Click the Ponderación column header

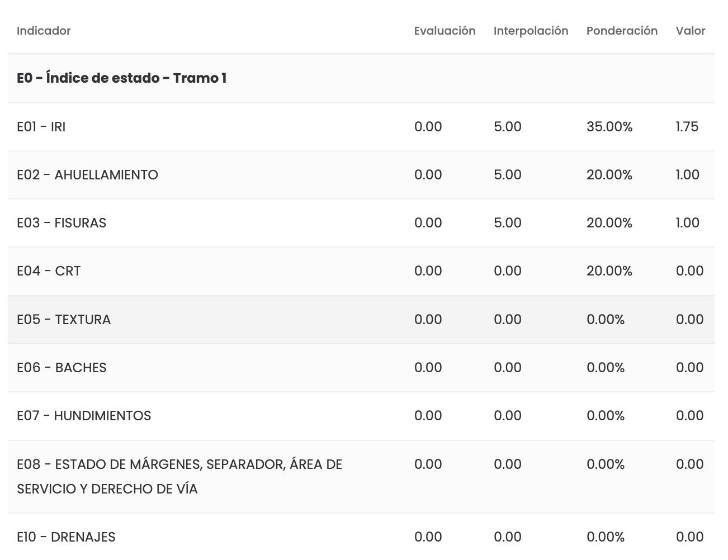point(622,31)
